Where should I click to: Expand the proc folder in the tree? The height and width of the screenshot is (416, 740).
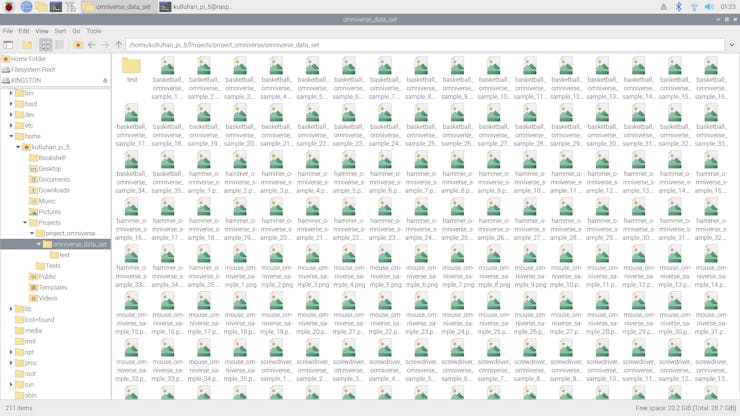pos(11,363)
